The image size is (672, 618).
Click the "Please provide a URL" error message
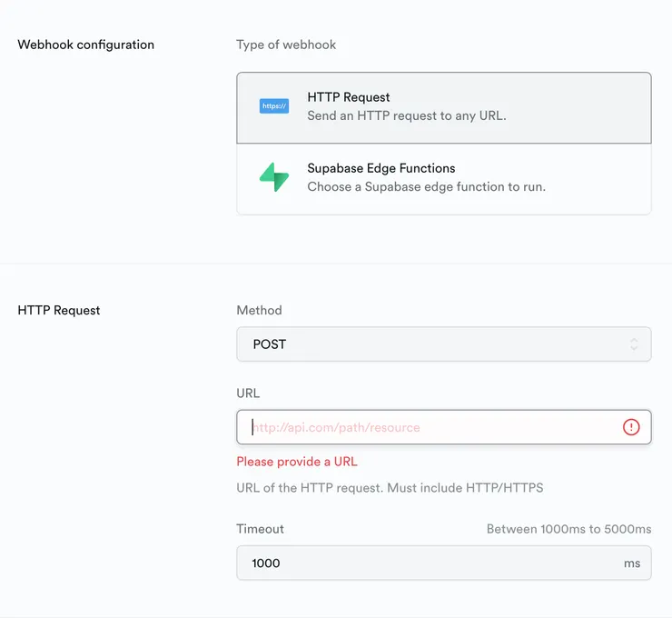pos(297,462)
